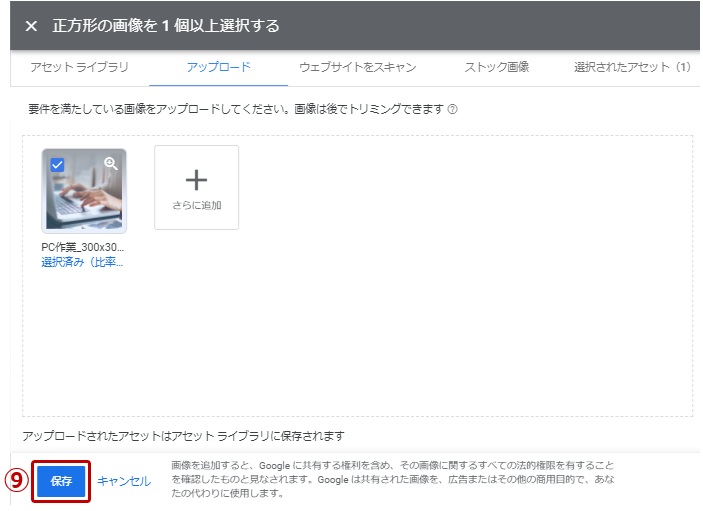703x511 pixels.
Task: Click the PC作業_300x30... file name
Action: pyautogui.click(x=82, y=247)
